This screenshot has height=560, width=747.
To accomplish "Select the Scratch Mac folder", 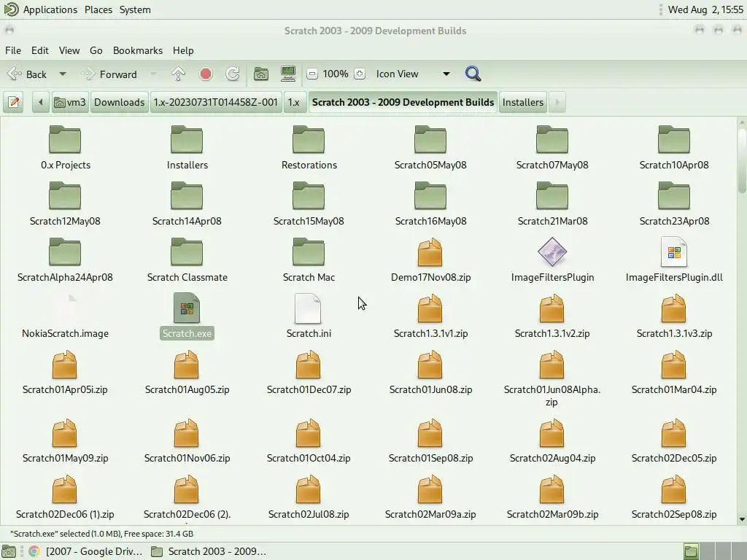I will pos(309,260).
